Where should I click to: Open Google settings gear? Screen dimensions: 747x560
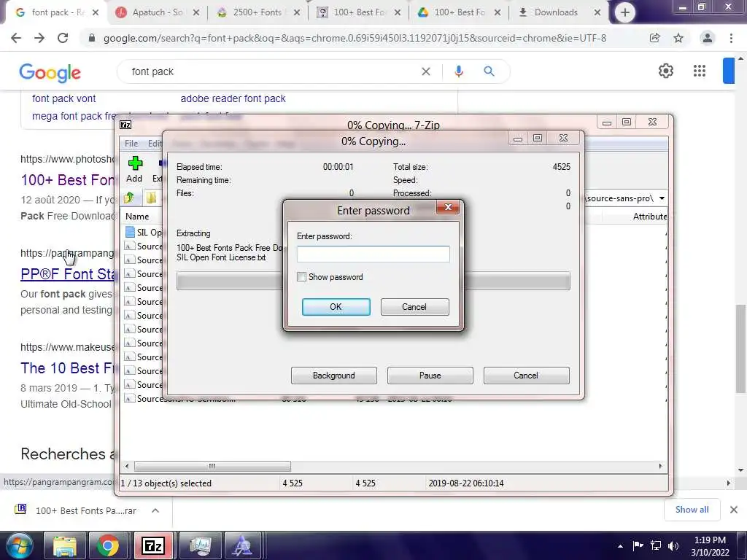665,71
